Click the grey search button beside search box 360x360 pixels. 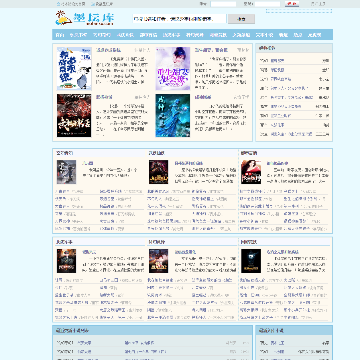coord(241,19)
